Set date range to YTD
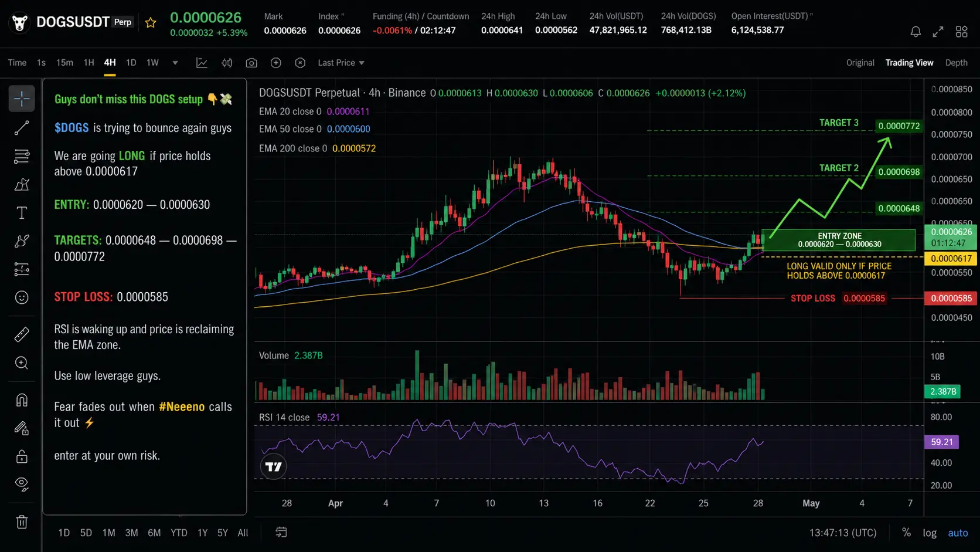The height and width of the screenshot is (552, 980). pos(179,533)
